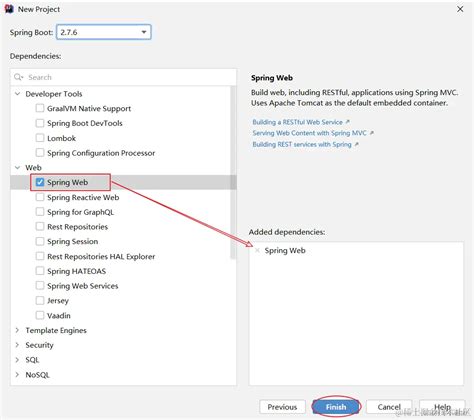Go back with the Previous button
This screenshot has height=420, width=474.
(282, 407)
